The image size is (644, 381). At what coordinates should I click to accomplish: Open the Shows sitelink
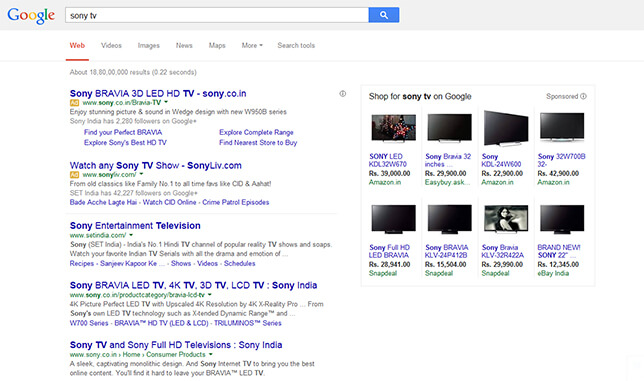pos(181,264)
